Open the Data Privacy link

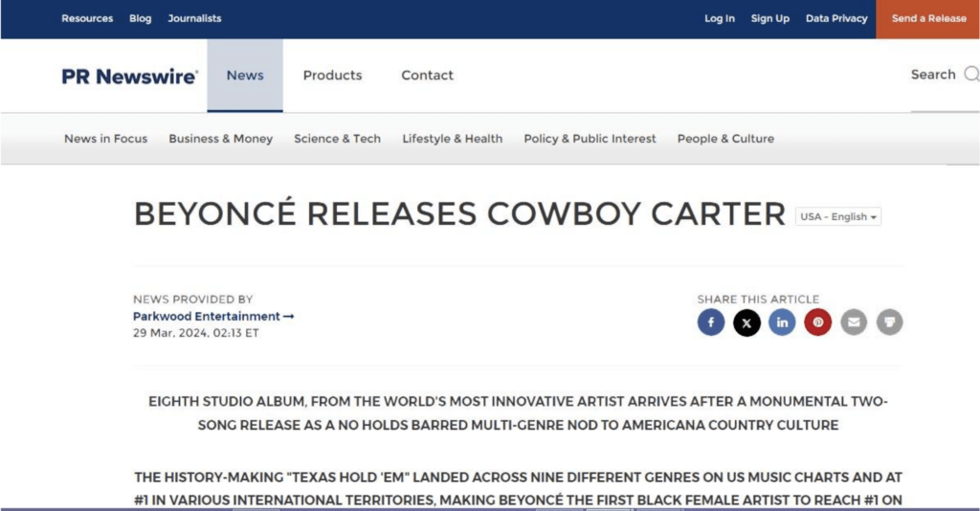pos(836,19)
